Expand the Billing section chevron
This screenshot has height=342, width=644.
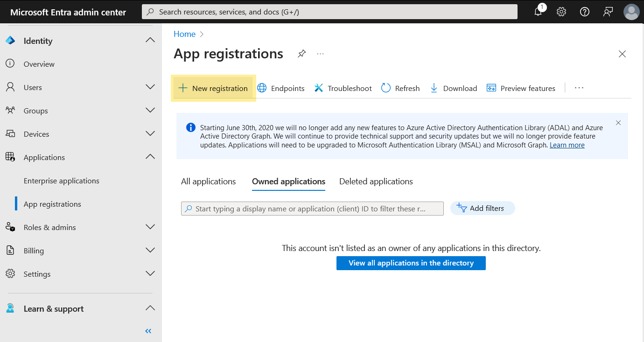150,250
